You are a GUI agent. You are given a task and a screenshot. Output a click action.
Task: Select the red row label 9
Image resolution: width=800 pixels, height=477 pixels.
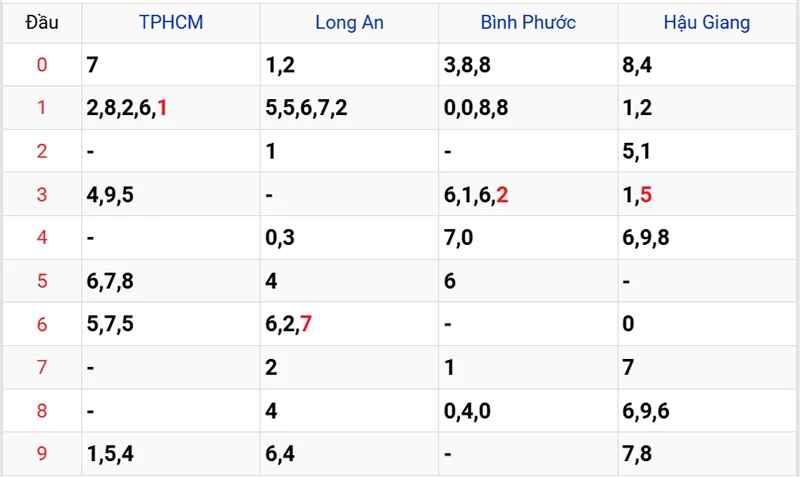point(42,453)
